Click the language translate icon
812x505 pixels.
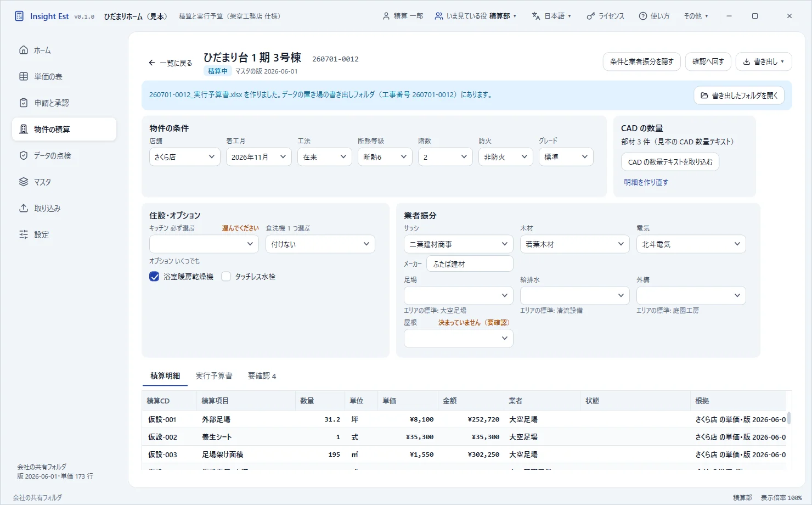coord(536,16)
